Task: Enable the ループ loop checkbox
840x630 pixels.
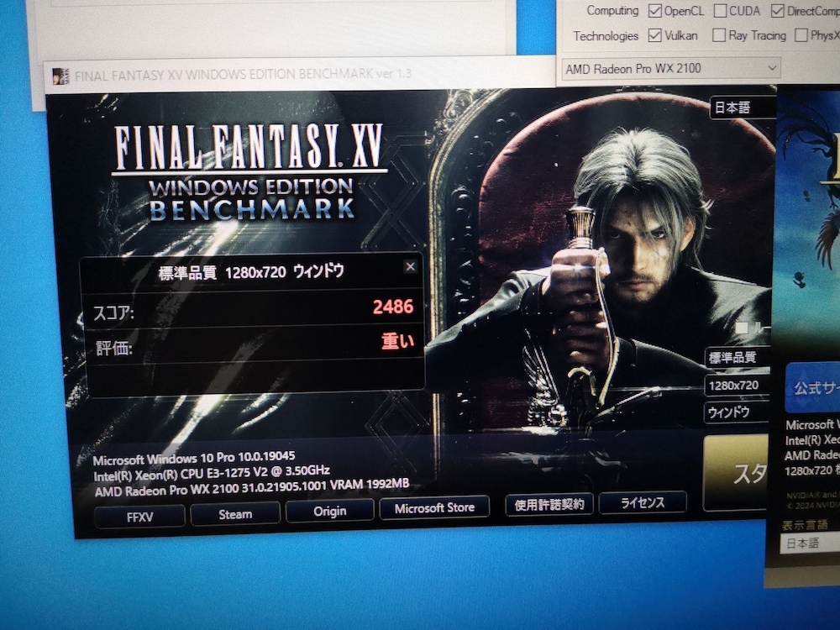Action: (742, 328)
